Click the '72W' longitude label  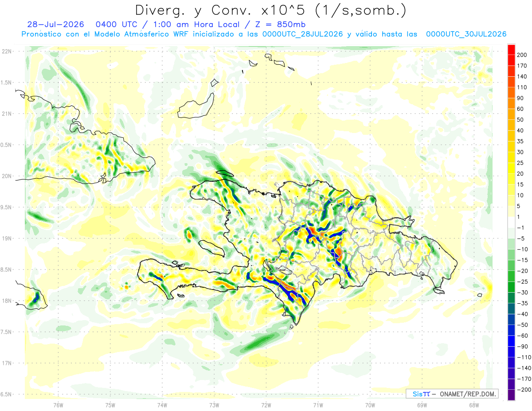pyautogui.click(x=266, y=404)
